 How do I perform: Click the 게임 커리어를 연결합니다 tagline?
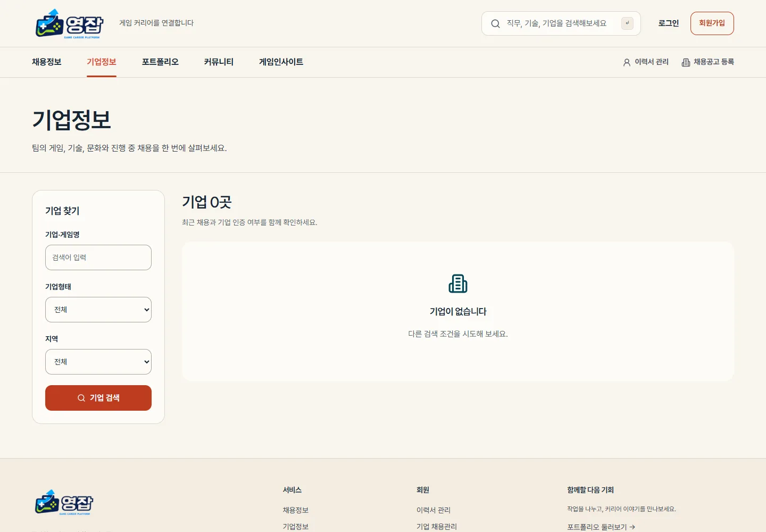click(x=156, y=23)
